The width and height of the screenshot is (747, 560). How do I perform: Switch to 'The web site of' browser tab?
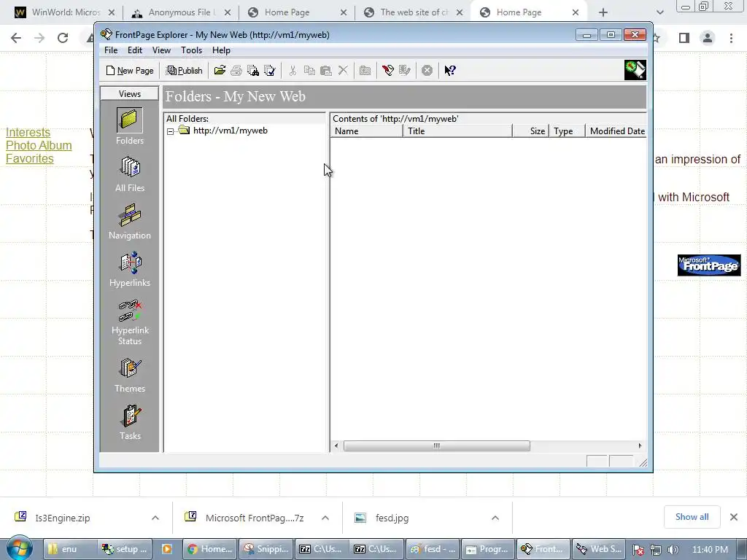(414, 12)
